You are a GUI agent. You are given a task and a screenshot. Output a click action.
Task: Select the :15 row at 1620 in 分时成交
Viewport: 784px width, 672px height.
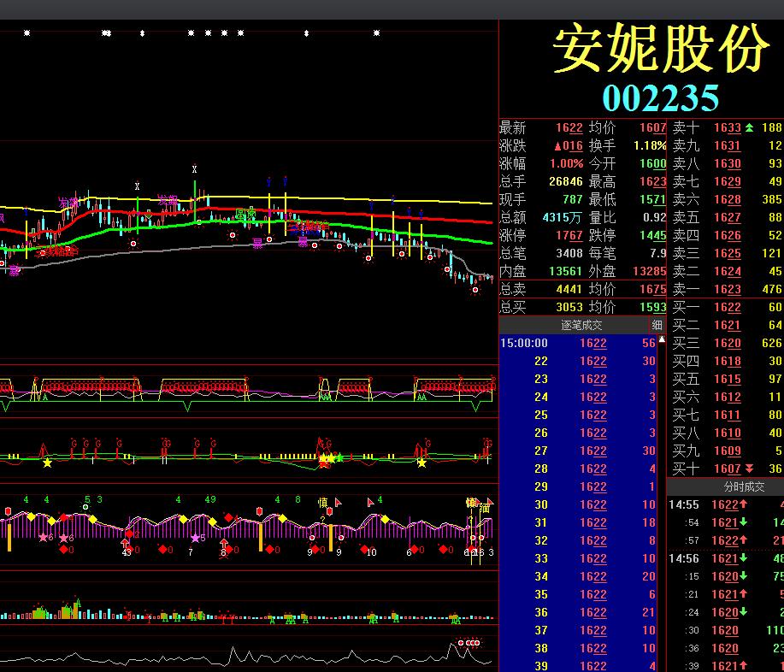(x=726, y=576)
